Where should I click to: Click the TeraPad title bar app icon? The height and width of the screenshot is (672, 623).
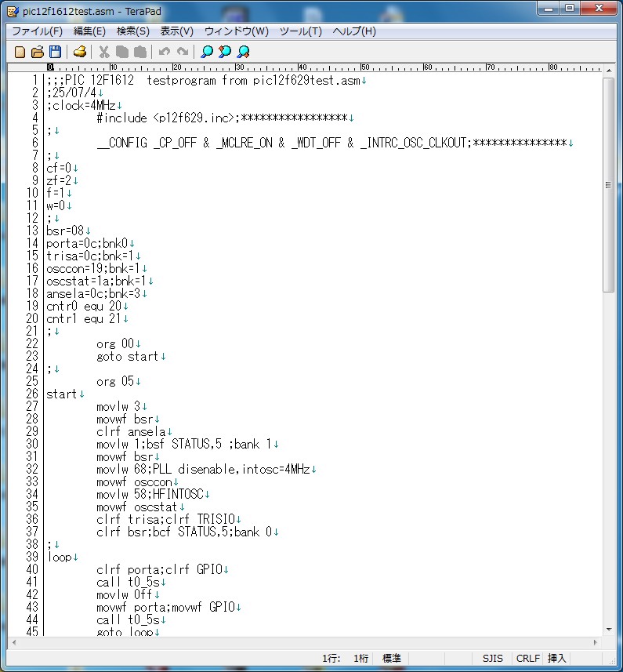point(13,11)
